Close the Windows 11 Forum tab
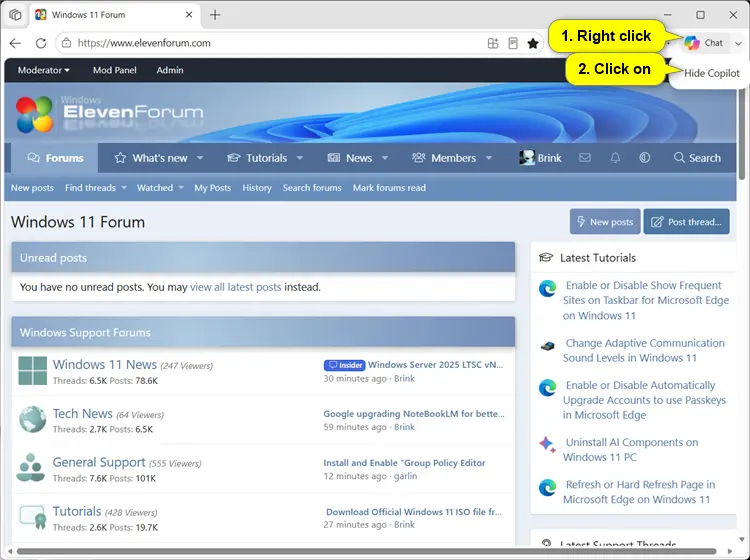The height and width of the screenshot is (560, 750). point(189,15)
